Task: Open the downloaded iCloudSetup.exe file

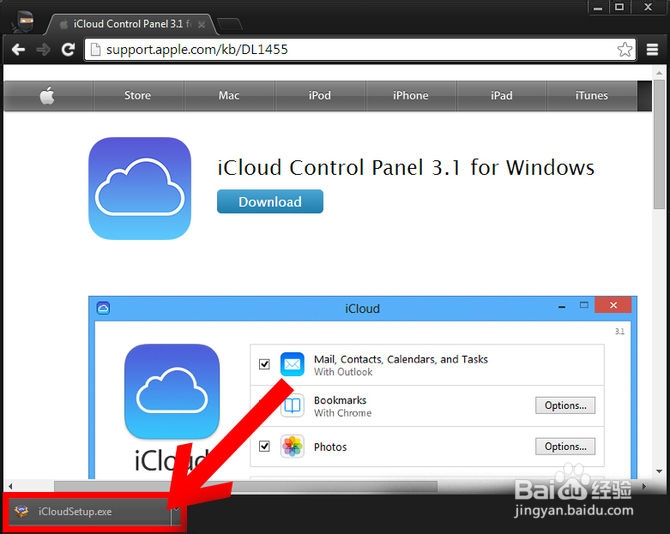Action: [x=90, y=511]
